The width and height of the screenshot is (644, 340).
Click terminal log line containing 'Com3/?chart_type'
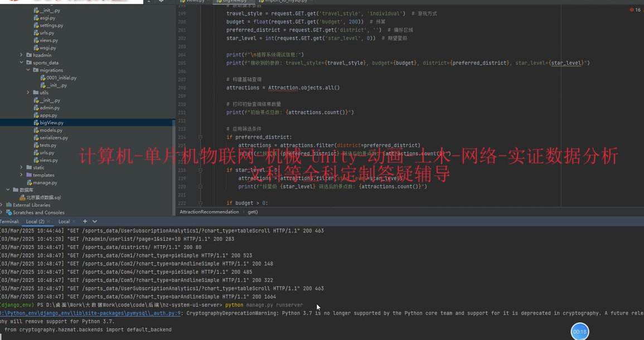pyautogui.click(x=138, y=297)
